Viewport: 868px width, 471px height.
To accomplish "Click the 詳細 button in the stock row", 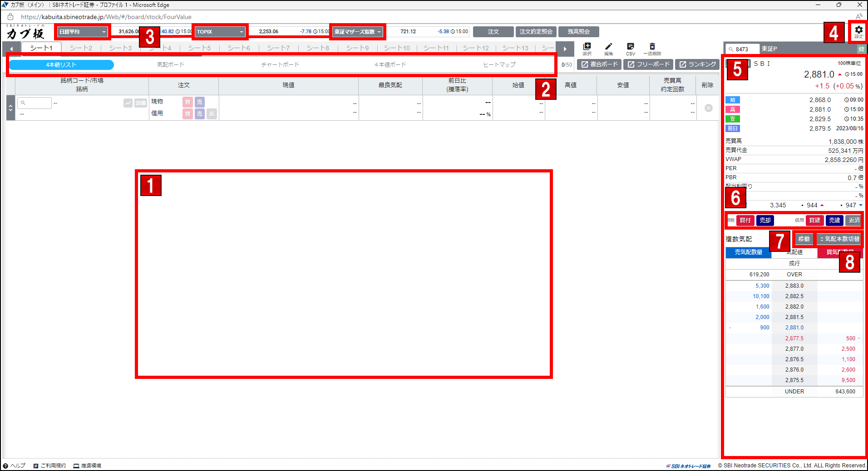I will coord(140,103).
